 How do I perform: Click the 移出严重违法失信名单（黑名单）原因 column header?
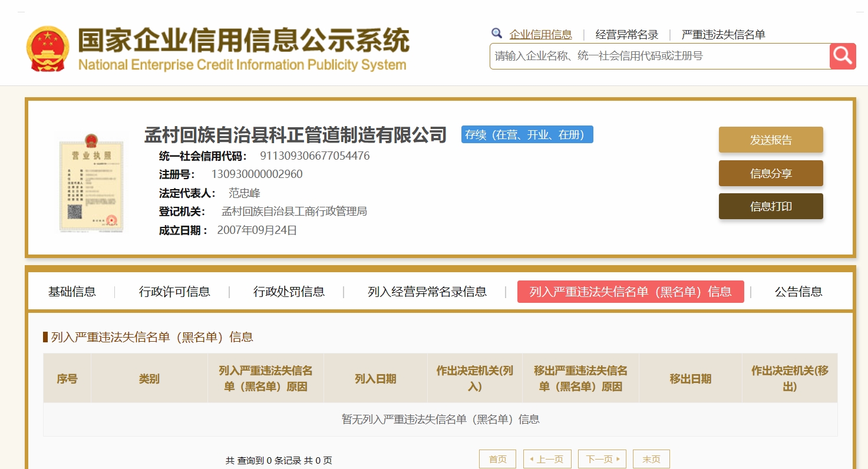coord(581,379)
